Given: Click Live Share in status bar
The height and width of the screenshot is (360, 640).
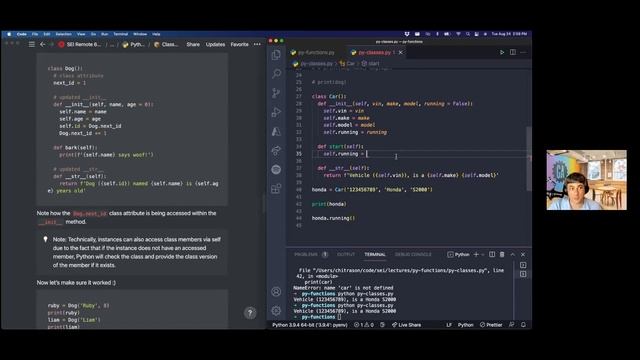Looking at the screenshot, I should [406, 325].
